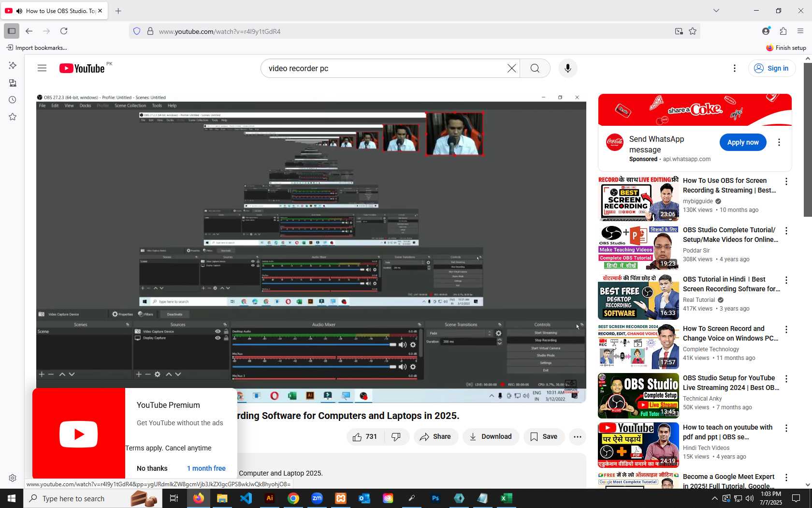Viewport: 812px width, 508px height.
Task: Open sidebar bookmarks star icon
Action: 13,117
